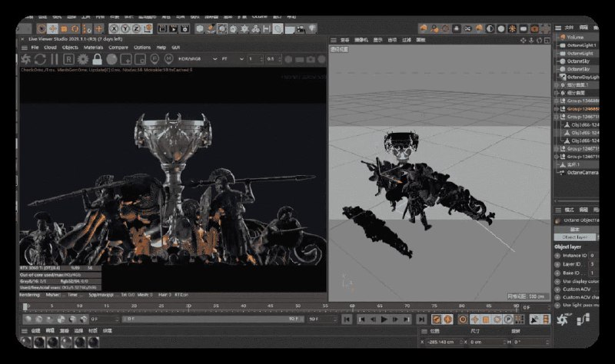The height and width of the screenshot is (364, 615).
Task: Click the Octane send scene render icon
Action: (x=25, y=59)
